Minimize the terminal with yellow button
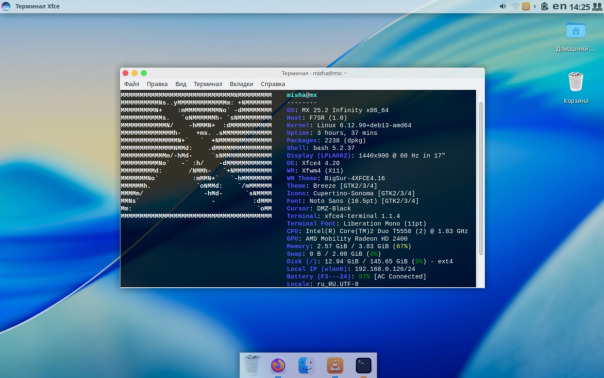 134,73
